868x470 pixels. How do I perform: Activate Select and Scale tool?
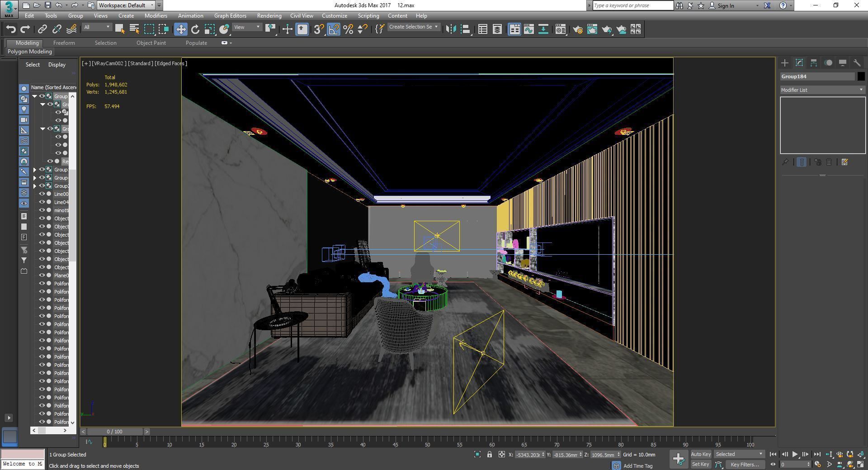pos(210,29)
